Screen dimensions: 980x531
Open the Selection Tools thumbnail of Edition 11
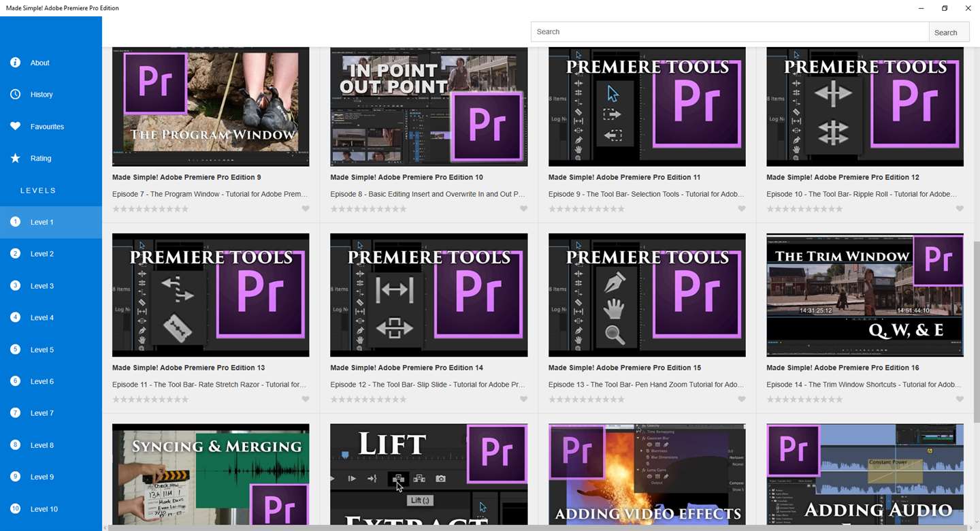(x=647, y=107)
